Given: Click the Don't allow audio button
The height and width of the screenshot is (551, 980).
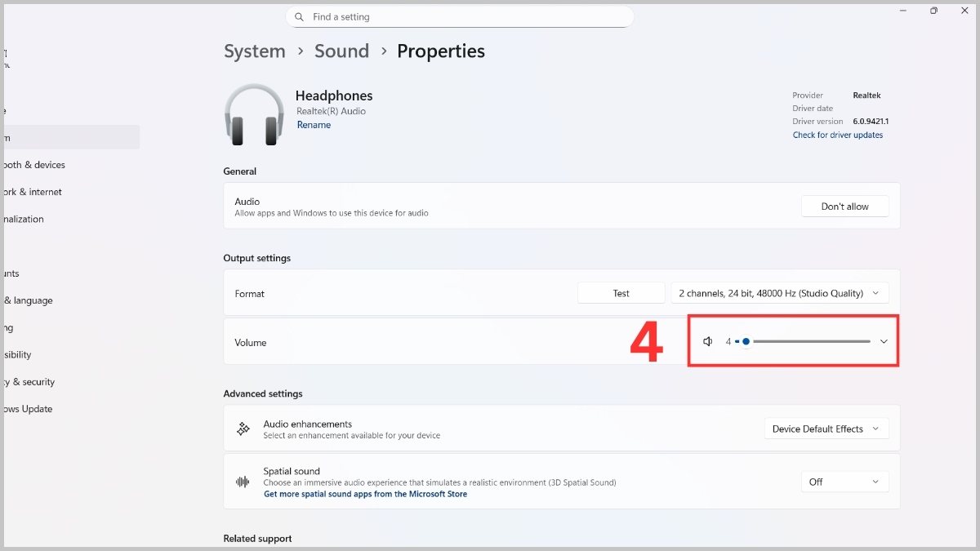Looking at the screenshot, I should pyautogui.click(x=844, y=207).
